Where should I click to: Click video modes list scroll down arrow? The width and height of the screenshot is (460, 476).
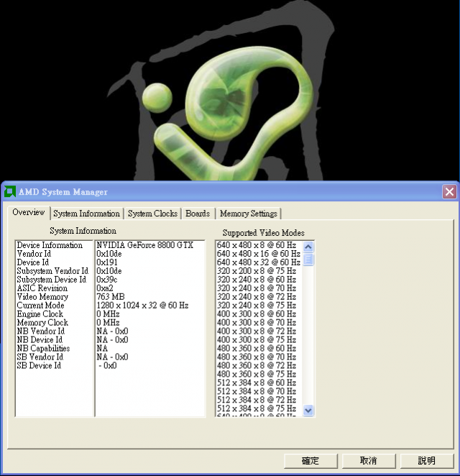[308, 411]
